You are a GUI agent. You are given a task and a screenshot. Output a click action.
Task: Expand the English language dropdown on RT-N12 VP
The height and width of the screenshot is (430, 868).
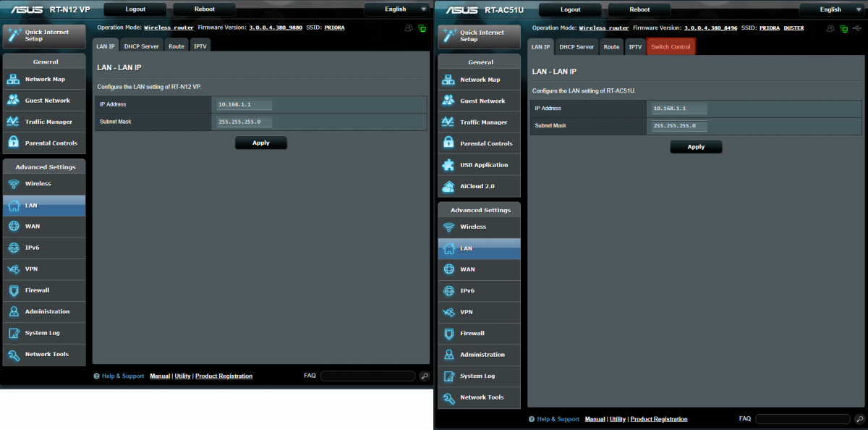397,9
